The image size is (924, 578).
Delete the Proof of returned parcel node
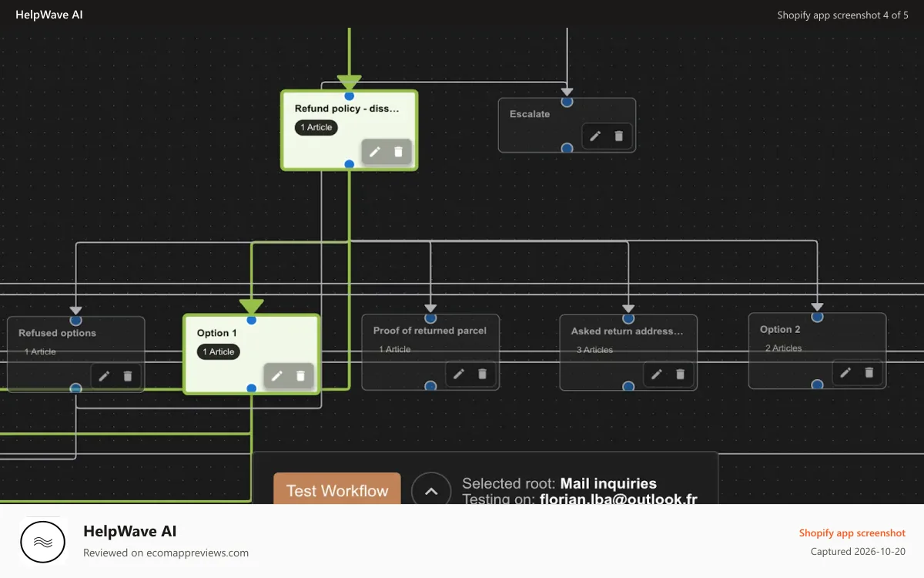coord(482,374)
